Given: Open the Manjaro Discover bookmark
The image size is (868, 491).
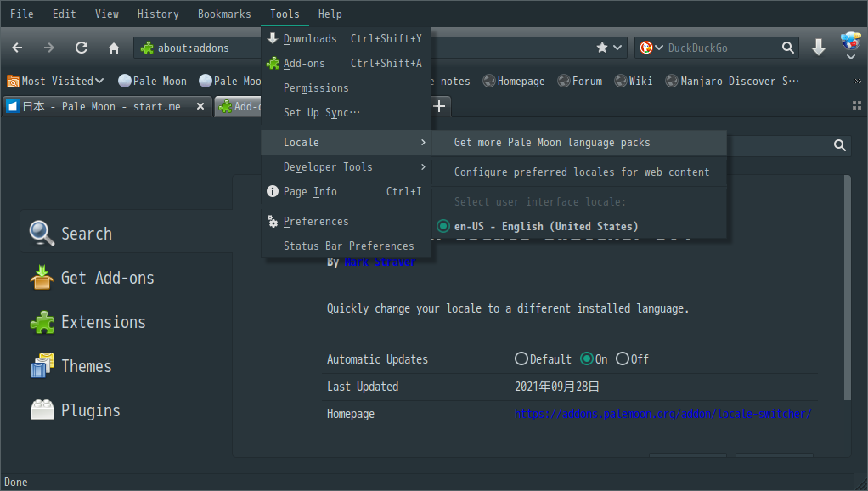Looking at the screenshot, I should click(x=732, y=81).
